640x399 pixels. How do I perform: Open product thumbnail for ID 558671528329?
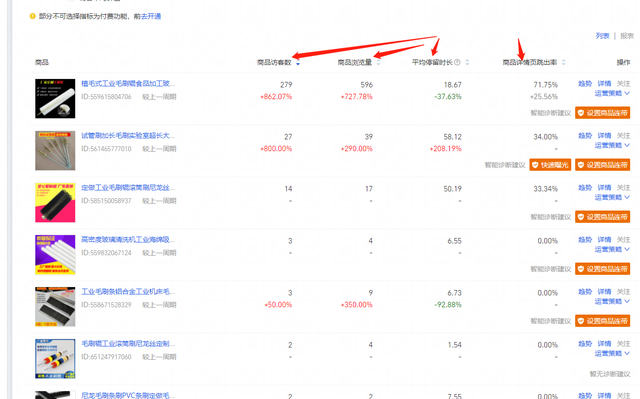tap(55, 307)
